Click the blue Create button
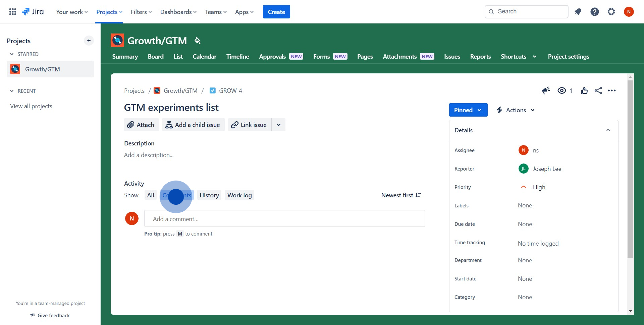Screen dimensions: 644x325 [x=276, y=12]
